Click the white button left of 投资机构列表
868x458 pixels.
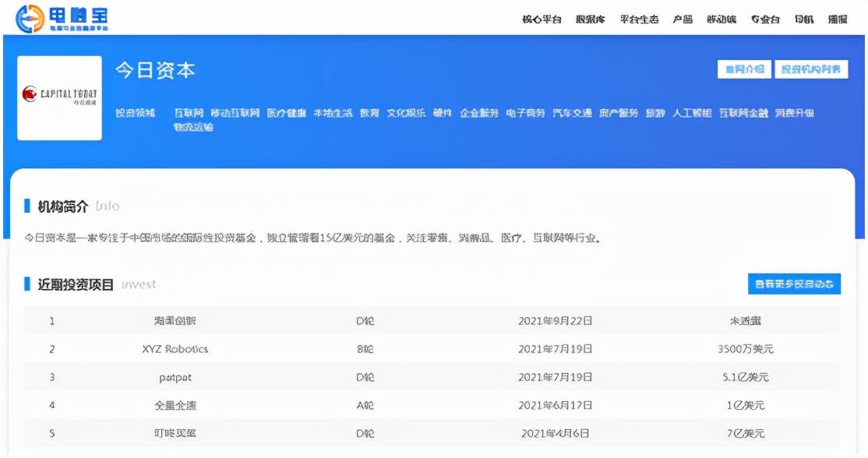pos(744,69)
